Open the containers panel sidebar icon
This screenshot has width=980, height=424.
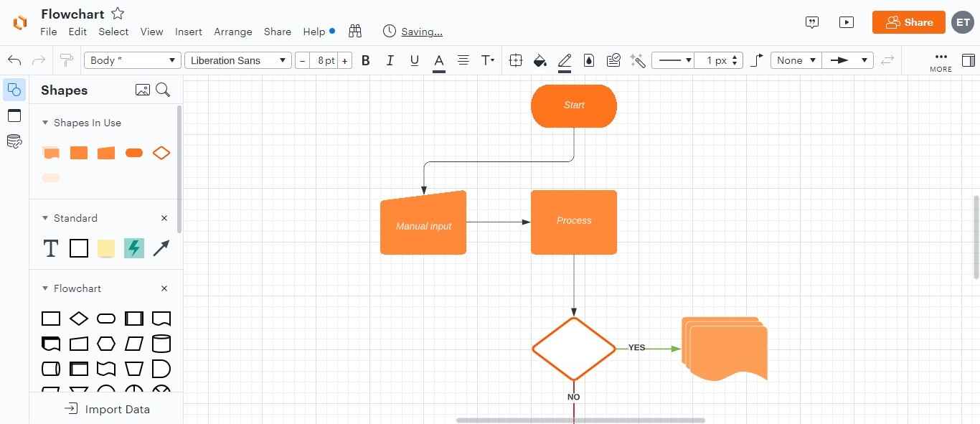click(14, 116)
